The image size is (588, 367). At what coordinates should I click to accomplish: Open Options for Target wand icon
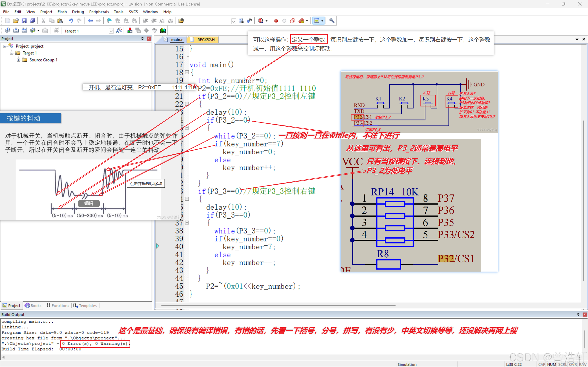click(119, 31)
